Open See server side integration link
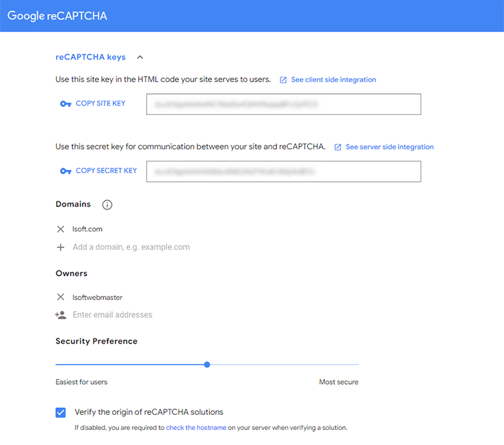 pos(389,147)
